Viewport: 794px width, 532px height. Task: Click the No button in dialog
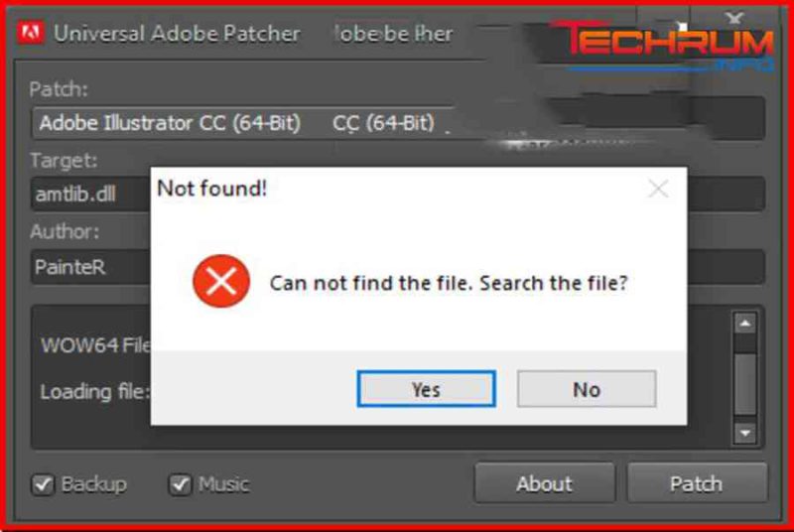[x=587, y=389]
